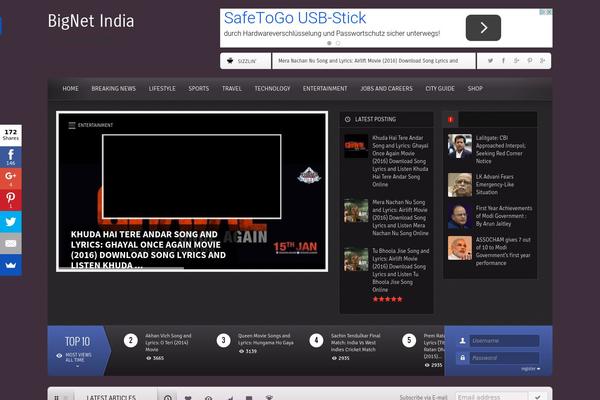This screenshot has width=600, height=400.
Task: Click the views eye icon next to 3665
Action: 148,358
